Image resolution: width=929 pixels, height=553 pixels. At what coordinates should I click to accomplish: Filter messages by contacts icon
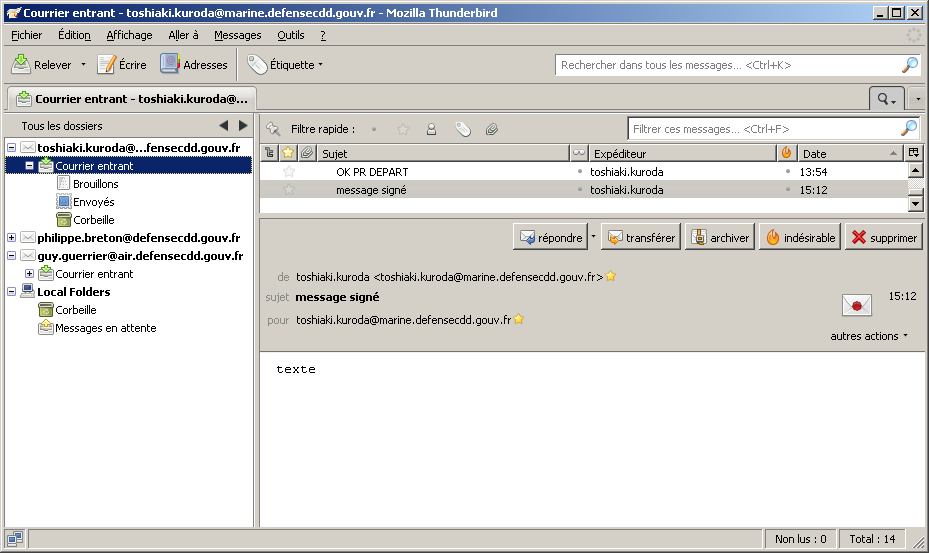[431, 129]
